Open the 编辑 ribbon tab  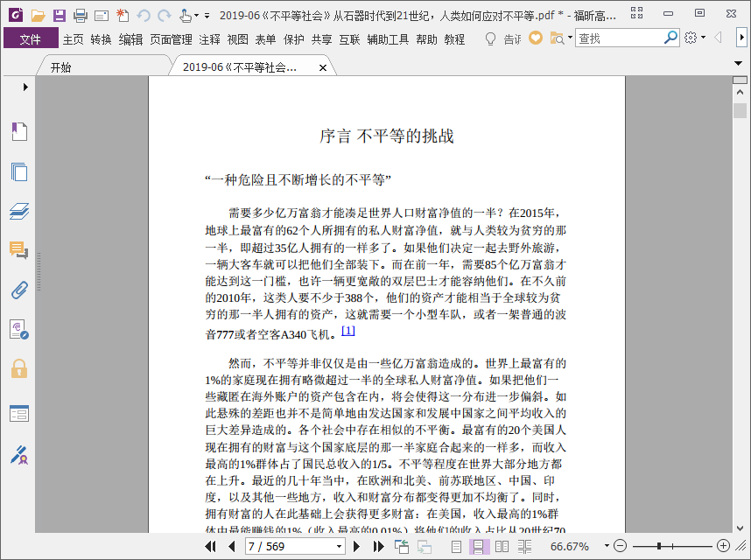[130, 39]
